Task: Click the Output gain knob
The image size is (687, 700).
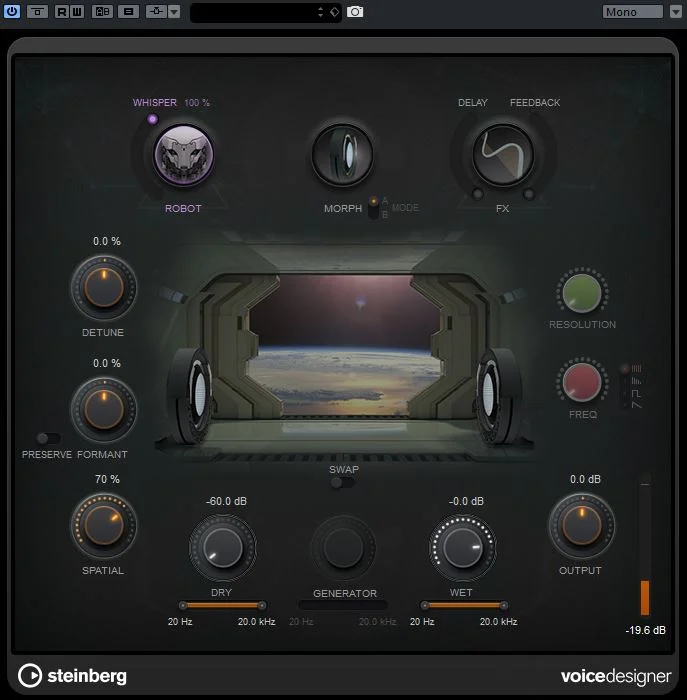Action: [581, 525]
